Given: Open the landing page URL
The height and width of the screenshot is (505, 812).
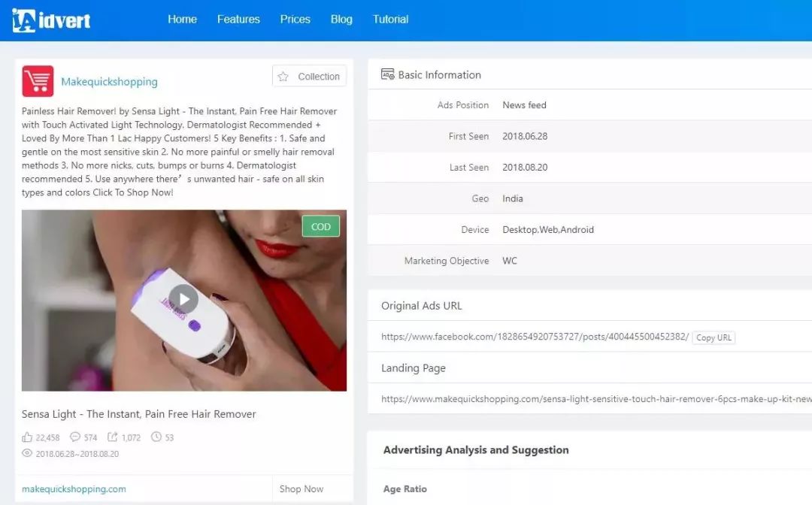Looking at the screenshot, I should (x=596, y=399).
